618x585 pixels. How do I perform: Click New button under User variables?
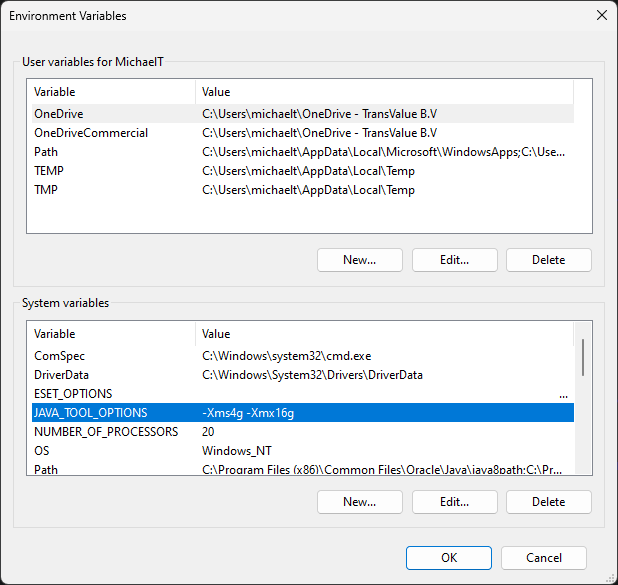click(x=359, y=260)
